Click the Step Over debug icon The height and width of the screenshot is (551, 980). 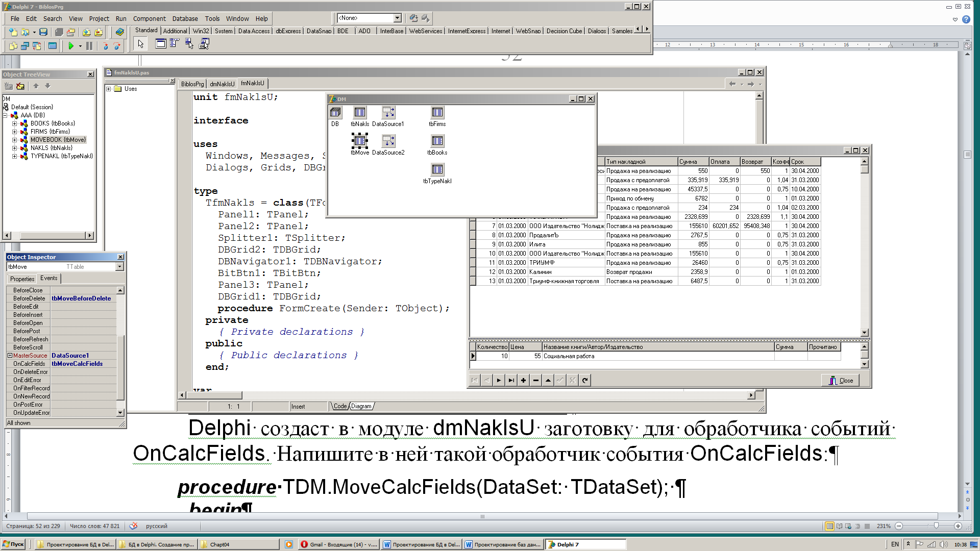coord(117,46)
